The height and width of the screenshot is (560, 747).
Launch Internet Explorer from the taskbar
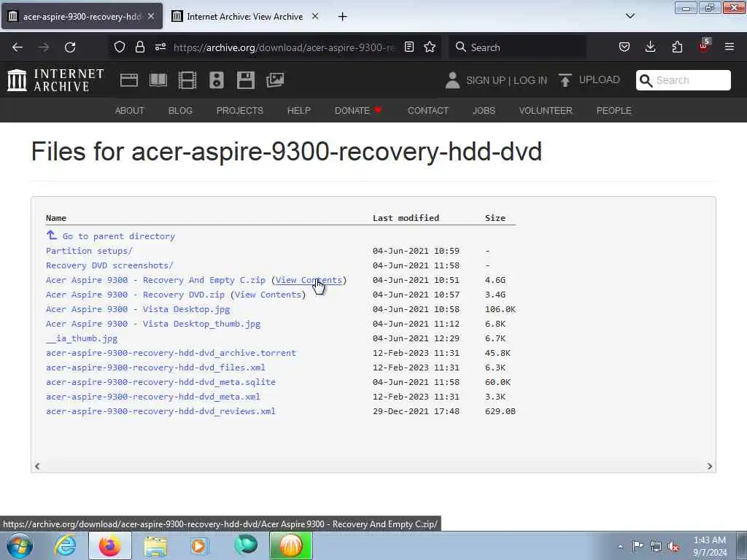coord(65,545)
